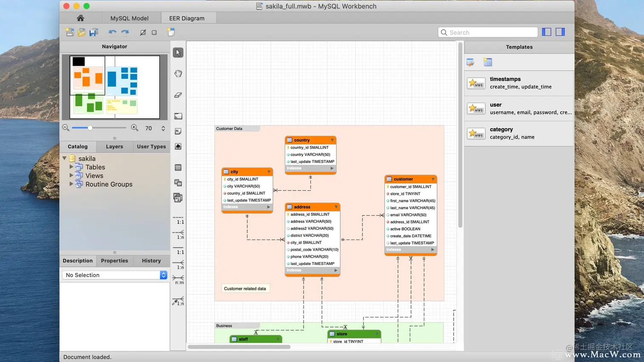This screenshot has height=362, width=644.
Task: Undo the last action
Action: point(112,32)
